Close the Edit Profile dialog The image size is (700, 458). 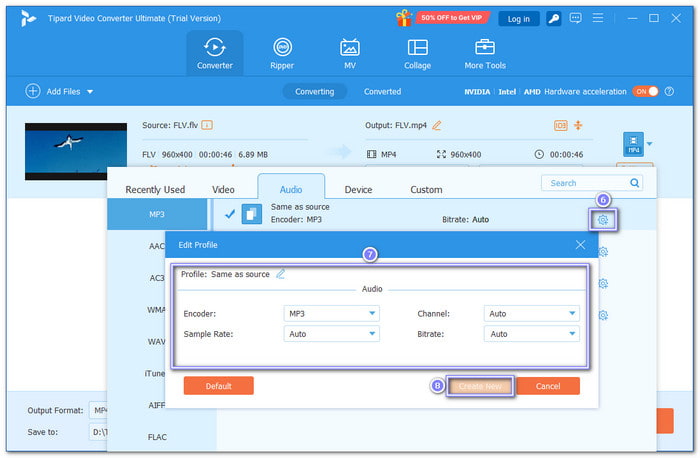580,245
